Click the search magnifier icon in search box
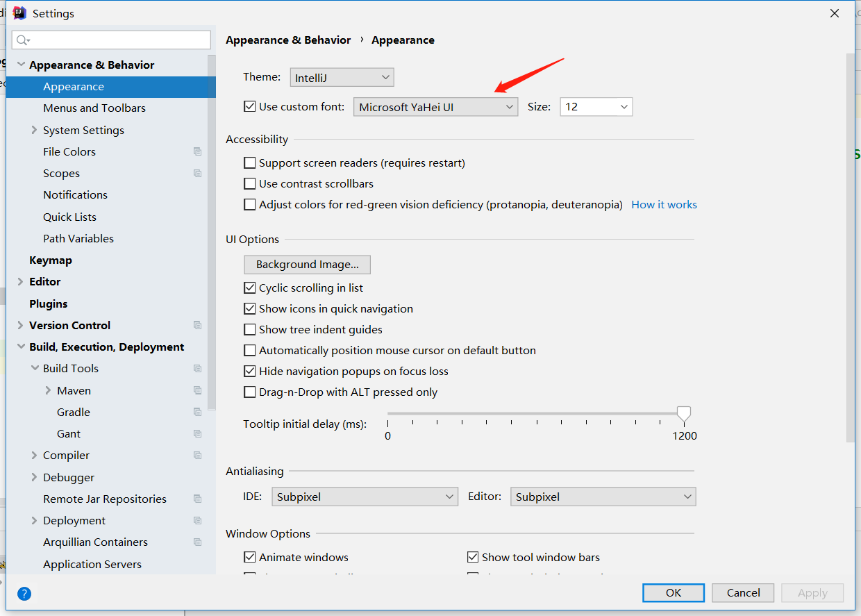Screen dimensions: 861x616 tap(24, 40)
